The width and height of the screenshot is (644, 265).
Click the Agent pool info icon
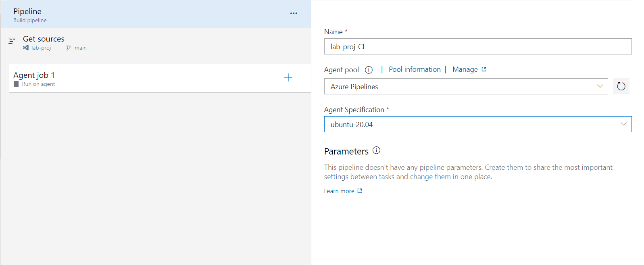[369, 70]
